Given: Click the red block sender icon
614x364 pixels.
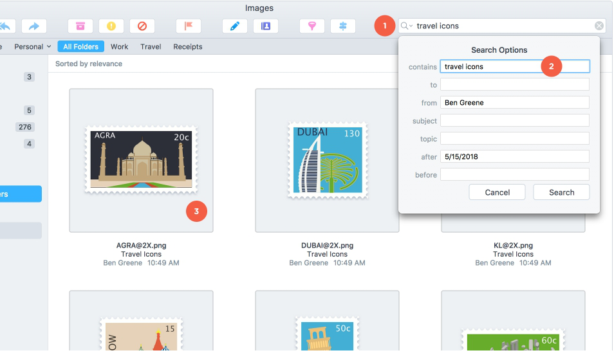Looking at the screenshot, I should point(142,26).
